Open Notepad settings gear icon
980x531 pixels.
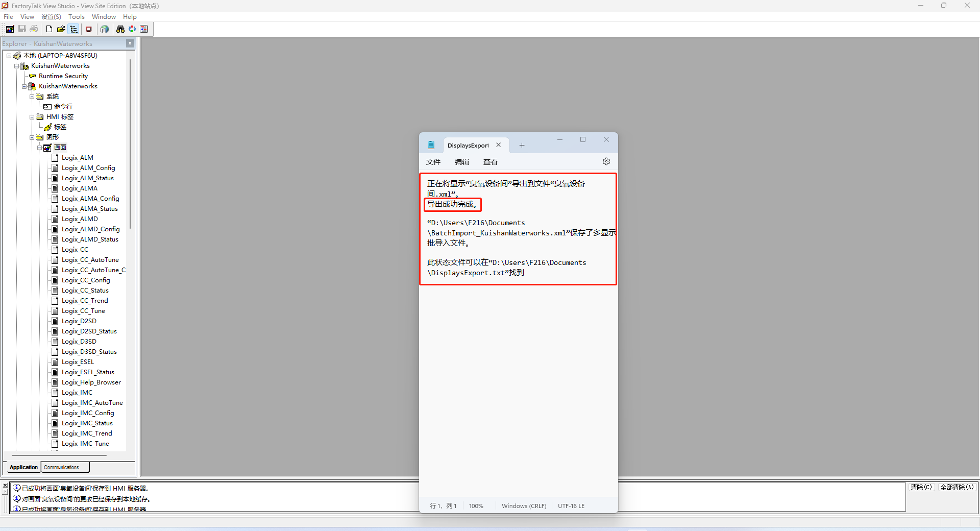[606, 161]
